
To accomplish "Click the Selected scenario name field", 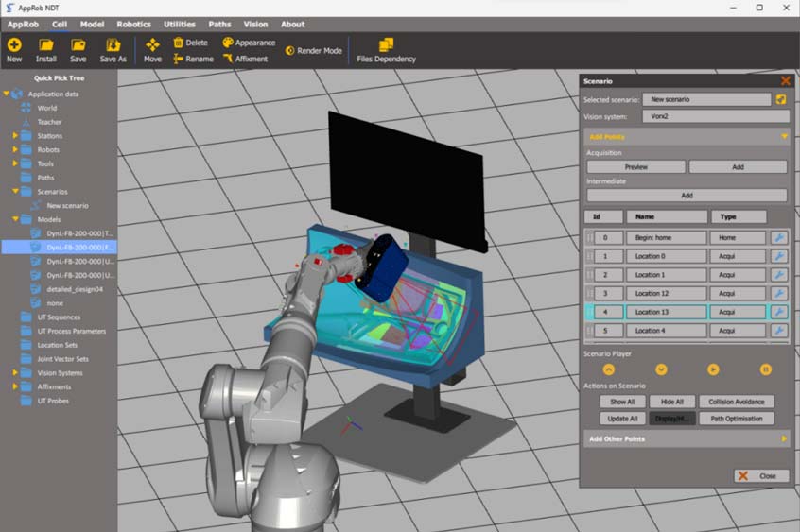I will point(705,99).
